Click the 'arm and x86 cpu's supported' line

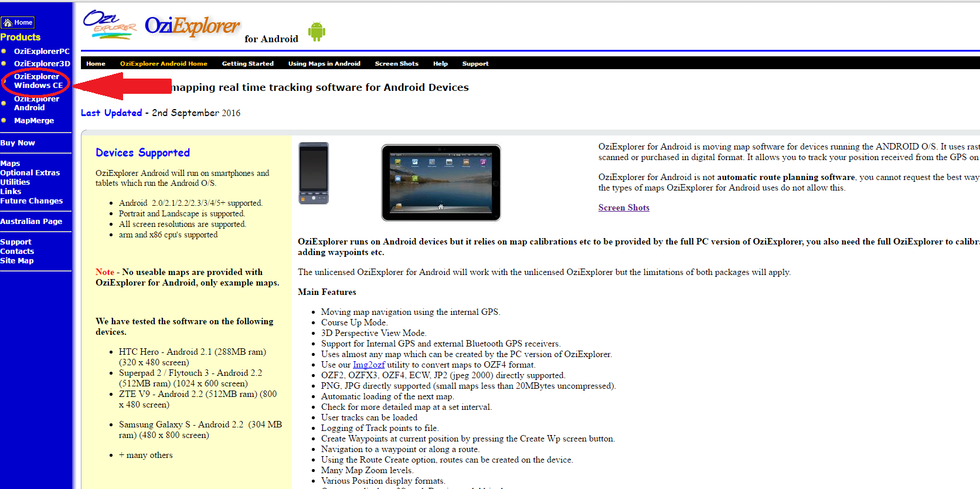(168, 235)
